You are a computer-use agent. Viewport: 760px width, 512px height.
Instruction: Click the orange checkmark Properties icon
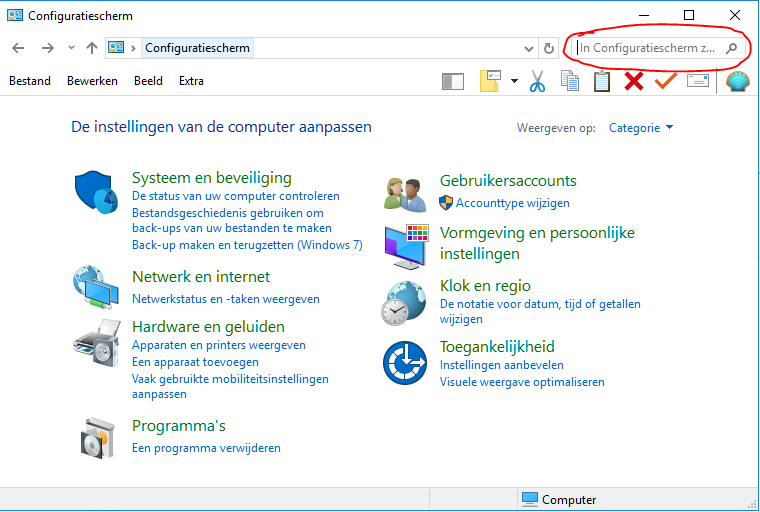coord(665,81)
